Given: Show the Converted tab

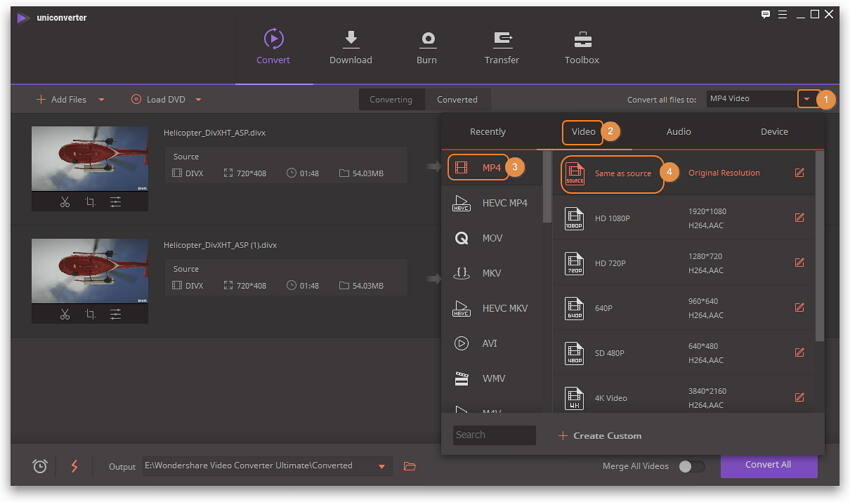Looking at the screenshot, I should [458, 100].
